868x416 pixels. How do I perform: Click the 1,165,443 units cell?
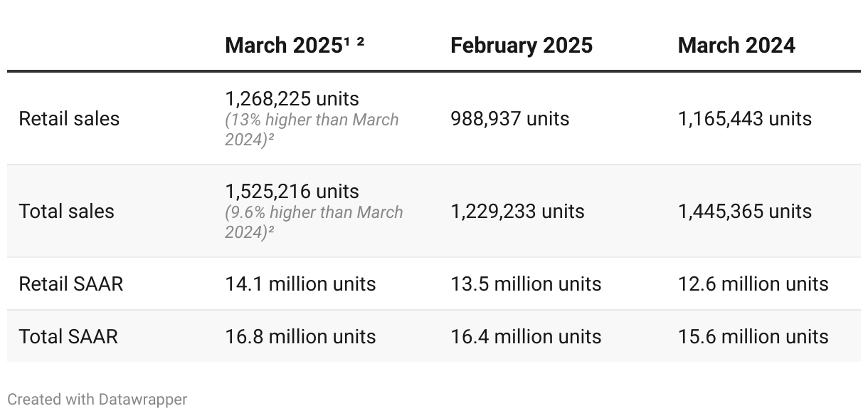point(745,118)
